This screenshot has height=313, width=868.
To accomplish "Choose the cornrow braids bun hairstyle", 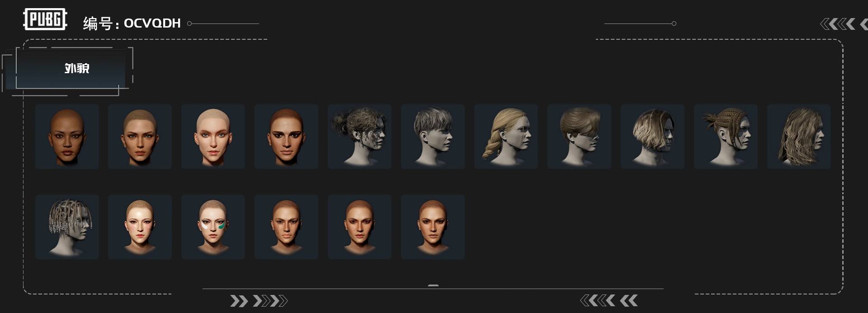I will (x=726, y=136).
